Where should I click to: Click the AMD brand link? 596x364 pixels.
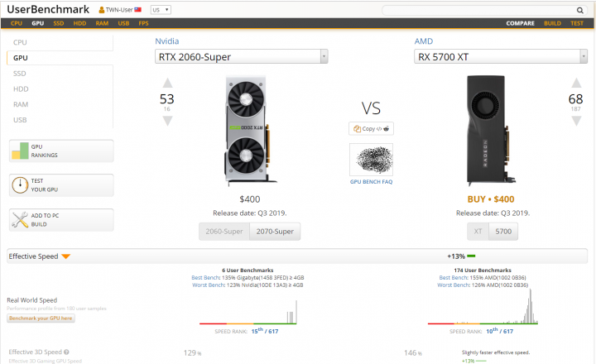(424, 41)
